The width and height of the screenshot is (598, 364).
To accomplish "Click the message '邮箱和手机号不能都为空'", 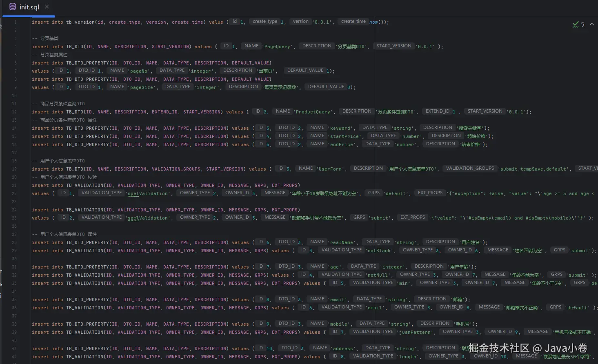I will click(316, 218).
